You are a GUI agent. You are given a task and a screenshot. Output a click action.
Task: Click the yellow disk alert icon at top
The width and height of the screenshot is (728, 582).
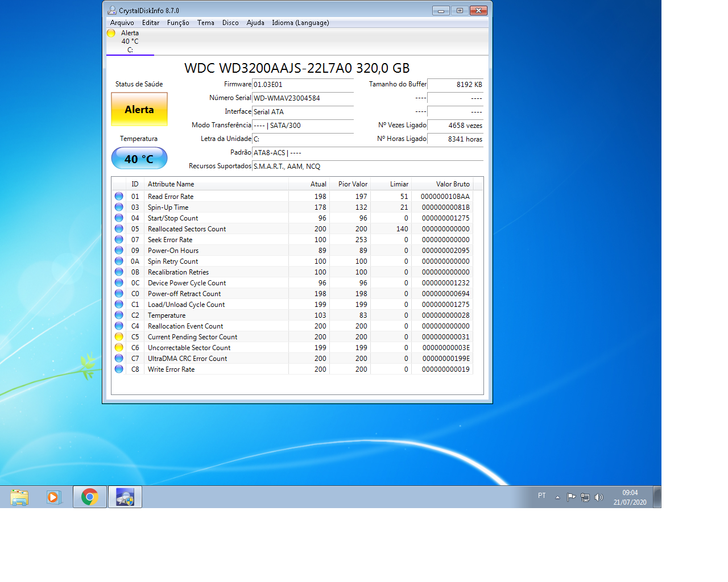point(111,33)
